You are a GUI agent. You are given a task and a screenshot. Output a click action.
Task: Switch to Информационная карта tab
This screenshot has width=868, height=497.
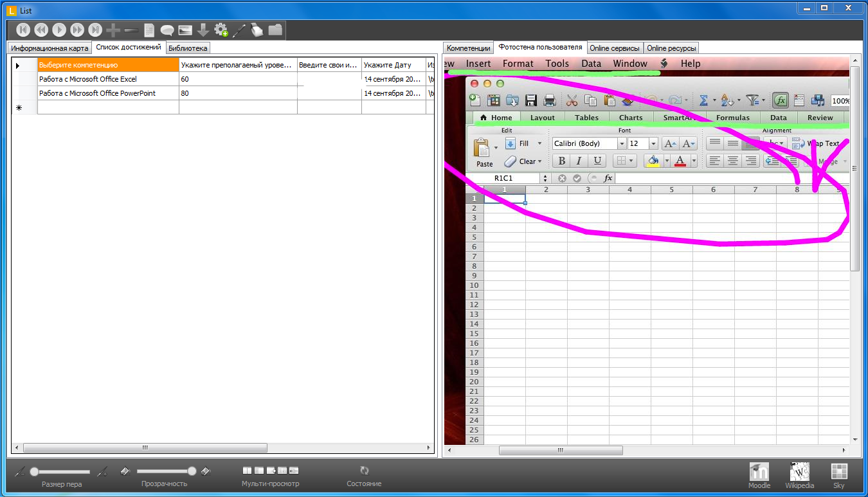[50, 48]
